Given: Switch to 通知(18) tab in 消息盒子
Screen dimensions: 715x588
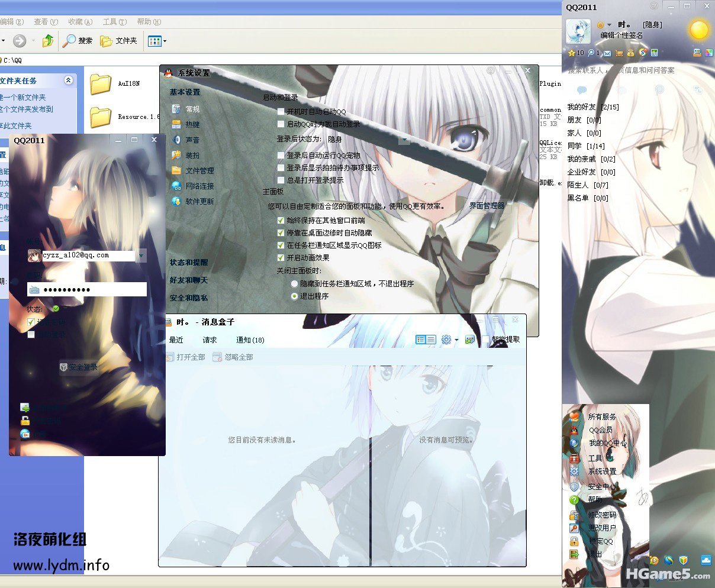Looking at the screenshot, I should point(250,340).
